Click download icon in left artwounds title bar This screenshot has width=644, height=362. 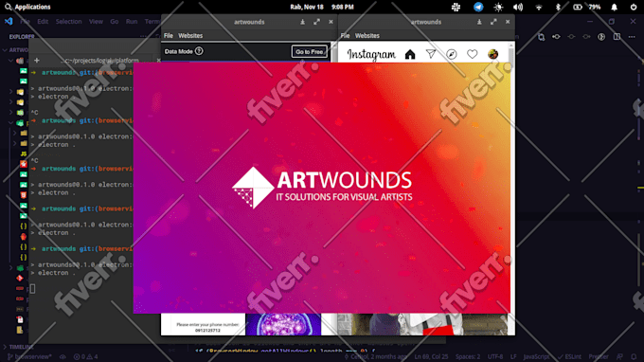tap(303, 22)
